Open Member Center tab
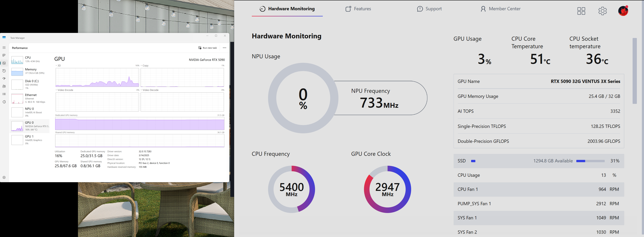 (x=501, y=9)
